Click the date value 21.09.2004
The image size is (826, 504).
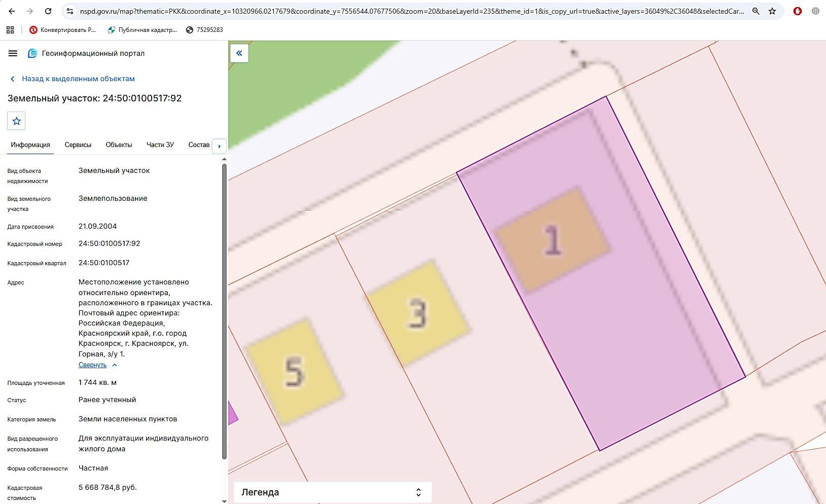tap(98, 226)
